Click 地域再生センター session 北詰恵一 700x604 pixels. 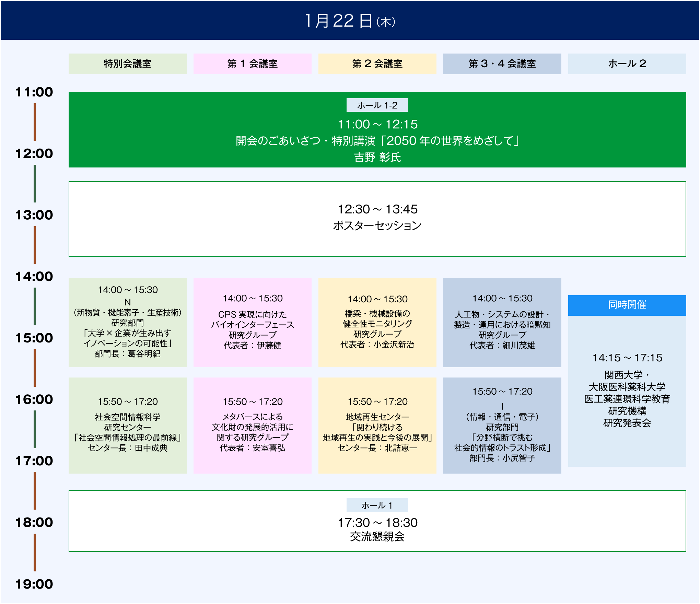(377, 426)
